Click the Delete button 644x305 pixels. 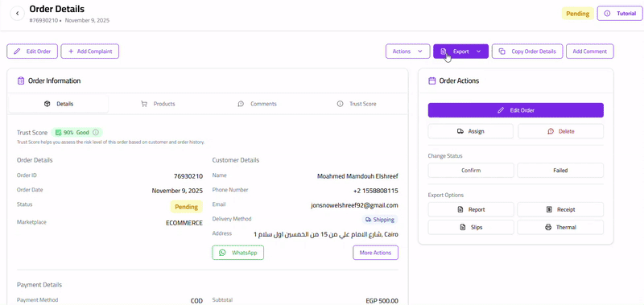point(560,131)
